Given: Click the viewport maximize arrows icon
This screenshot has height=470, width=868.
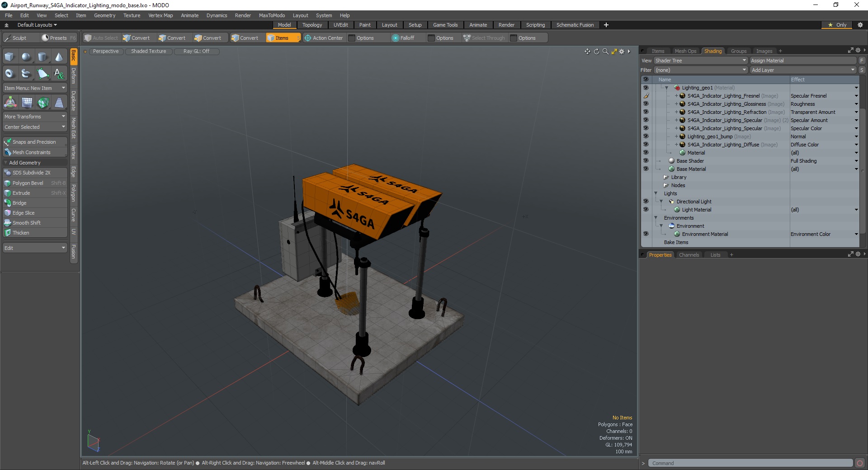Looking at the screenshot, I should (614, 52).
